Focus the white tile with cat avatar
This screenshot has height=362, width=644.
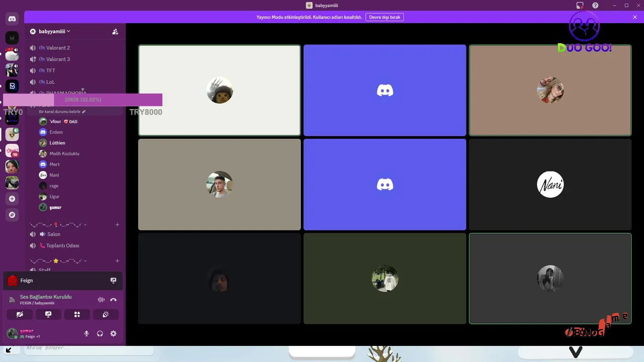[219, 90]
